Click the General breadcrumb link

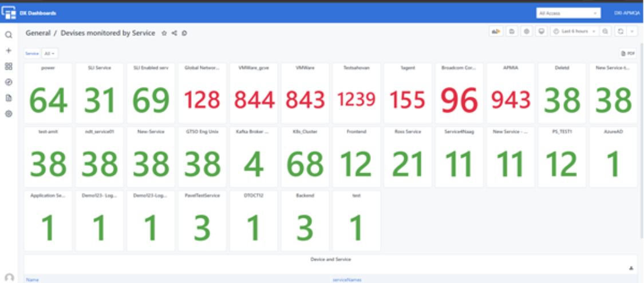(x=38, y=33)
